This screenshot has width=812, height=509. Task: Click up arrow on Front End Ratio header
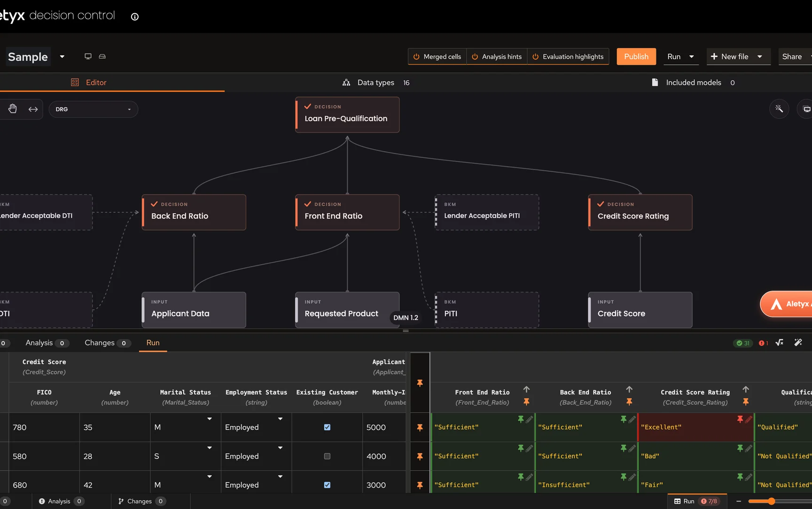pyautogui.click(x=526, y=389)
